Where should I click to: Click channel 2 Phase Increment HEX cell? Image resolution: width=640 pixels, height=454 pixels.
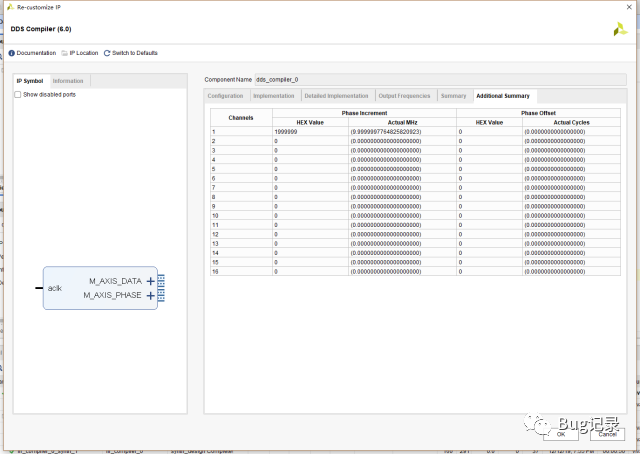click(310, 141)
